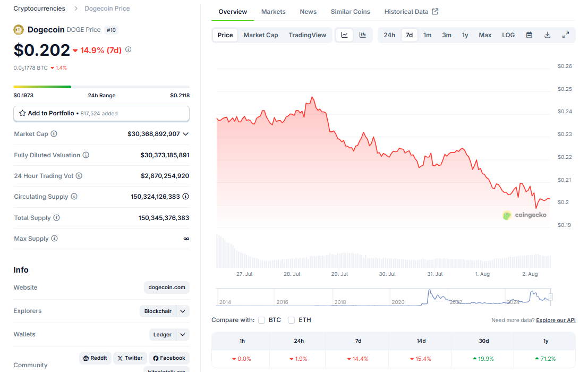588x372 pixels.
Task: Show Max Supply info icon
Action: [54, 239]
